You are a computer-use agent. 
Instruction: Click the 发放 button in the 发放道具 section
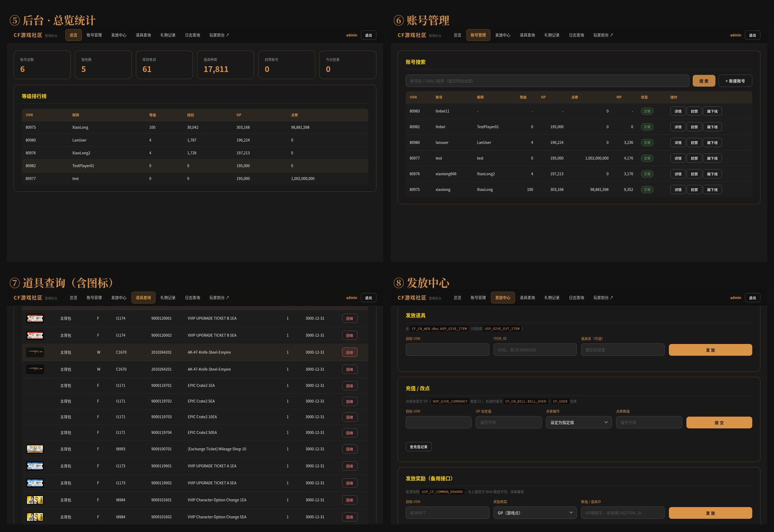pyautogui.click(x=710, y=350)
